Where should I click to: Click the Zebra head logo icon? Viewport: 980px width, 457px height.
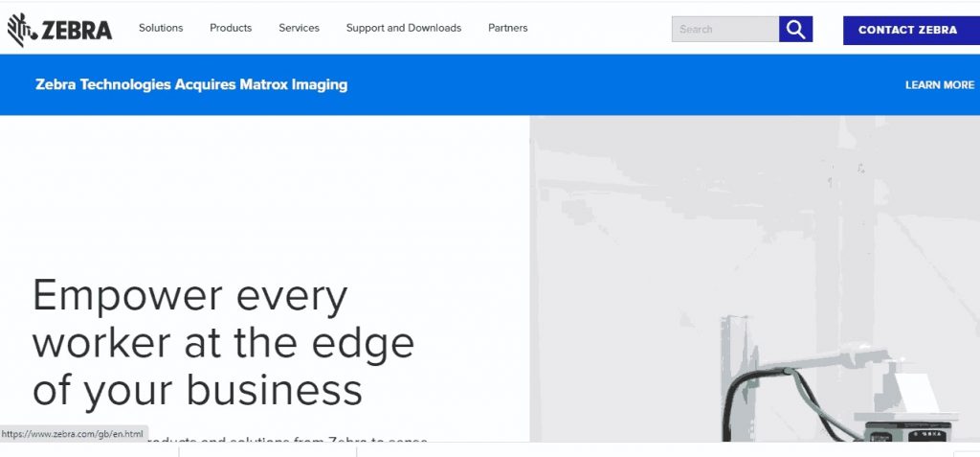pyautogui.click(x=21, y=30)
